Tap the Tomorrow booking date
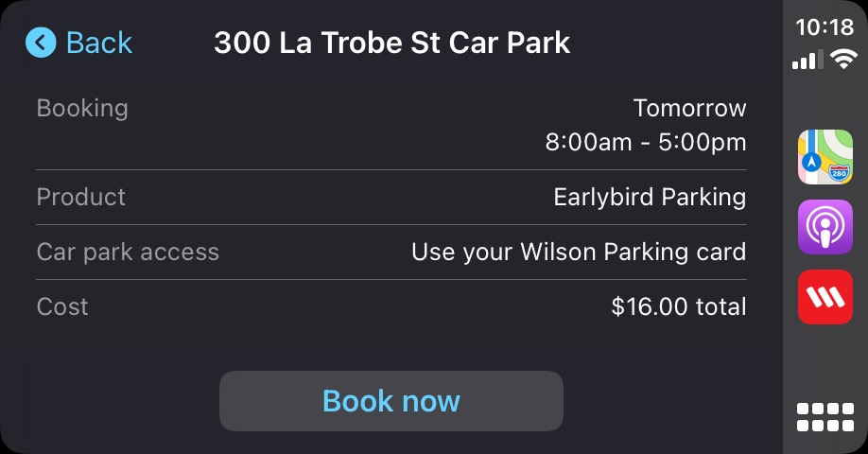This screenshot has width=868, height=454. (689, 108)
